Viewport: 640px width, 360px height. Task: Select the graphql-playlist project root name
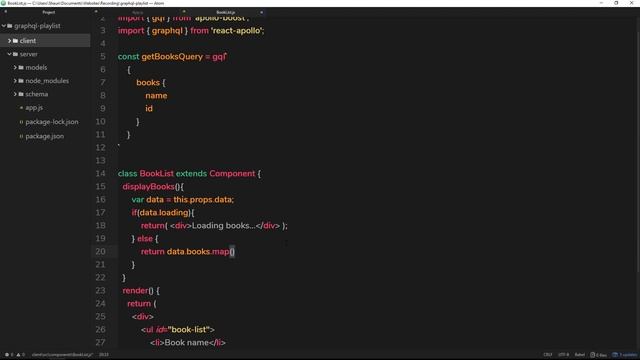(x=37, y=26)
